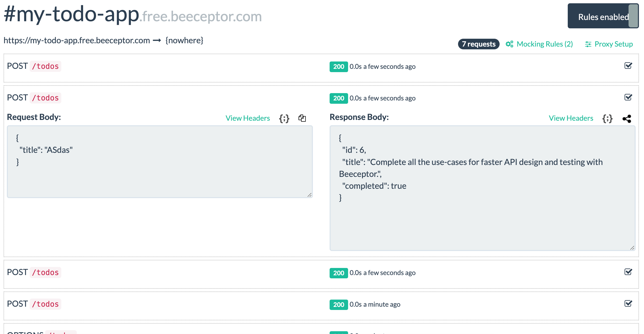Click the Proxy Setup sliders icon

[x=588, y=44]
